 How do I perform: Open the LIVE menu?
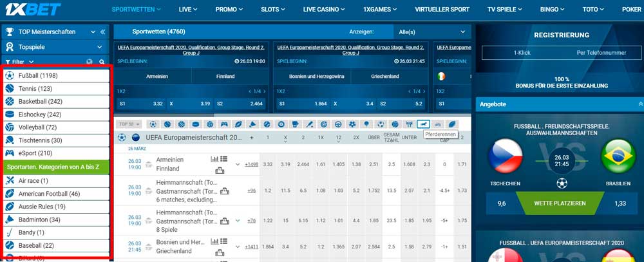click(x=188, y=10)
